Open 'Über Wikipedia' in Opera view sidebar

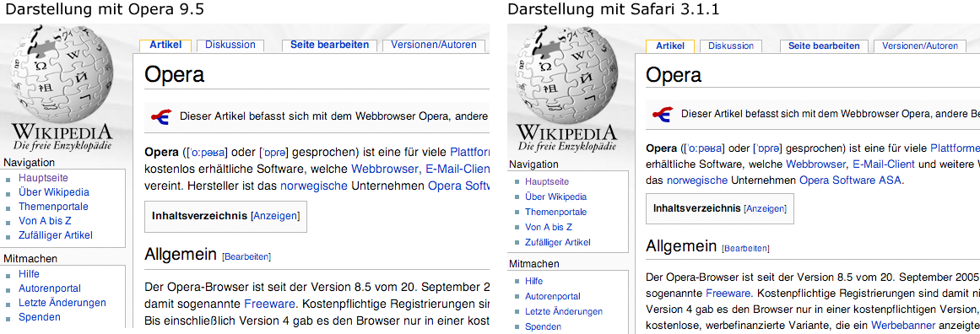point(54,192)
